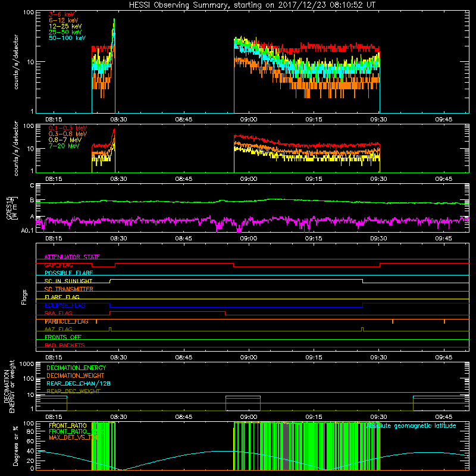476x476 pixels.
Task: Click the 09:15 tick under the GOES15 plot
Action: (314, 239)
